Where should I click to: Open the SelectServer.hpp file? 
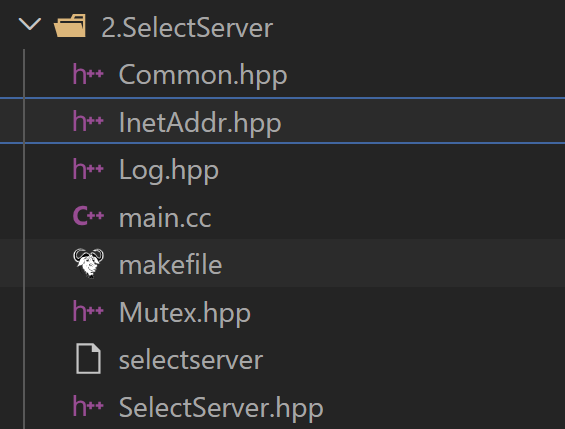click(221, 408)
